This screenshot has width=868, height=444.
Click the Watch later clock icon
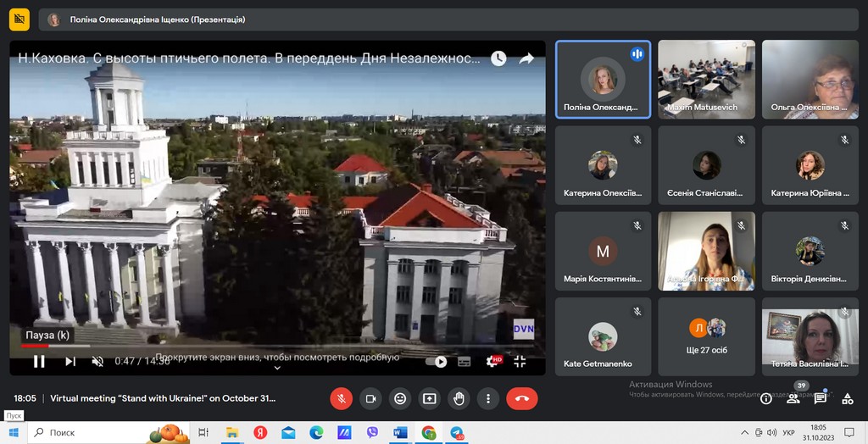point(498,58)
